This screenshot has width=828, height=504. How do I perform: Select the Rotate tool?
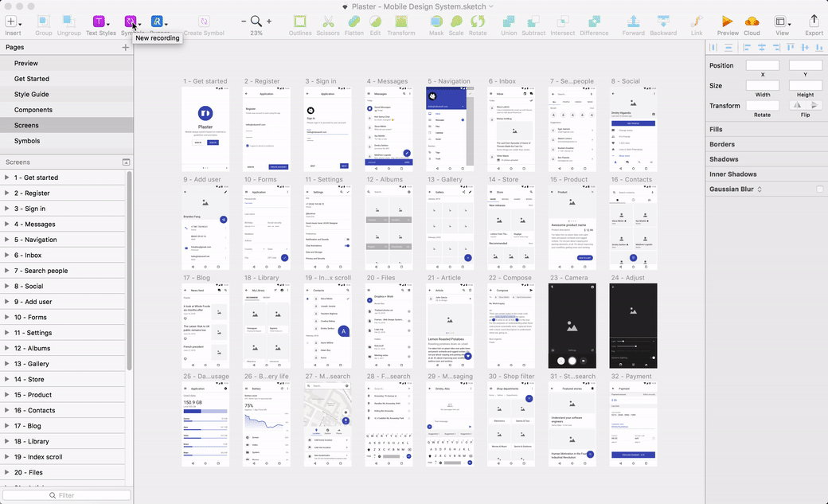coord(478,21)
